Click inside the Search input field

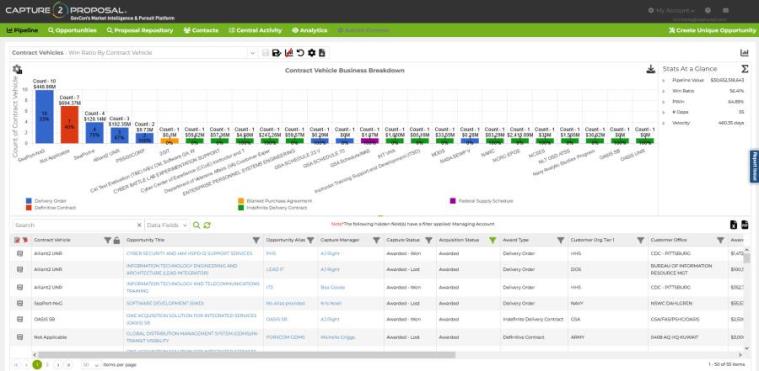tap(75, 225)
